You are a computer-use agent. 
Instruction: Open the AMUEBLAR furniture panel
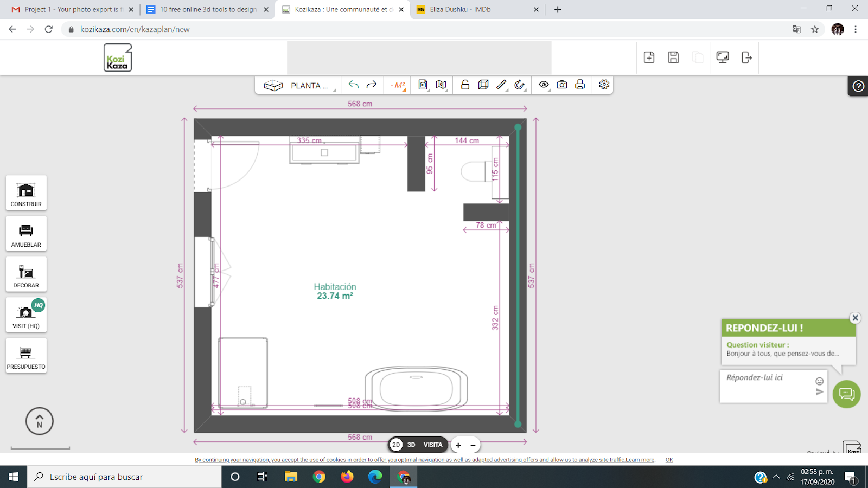click(x=26, y=233)
